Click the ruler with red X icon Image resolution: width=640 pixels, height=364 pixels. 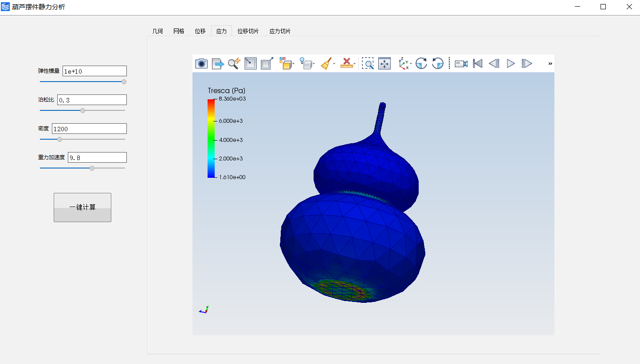pyautogui.click(x=346, y=64)
